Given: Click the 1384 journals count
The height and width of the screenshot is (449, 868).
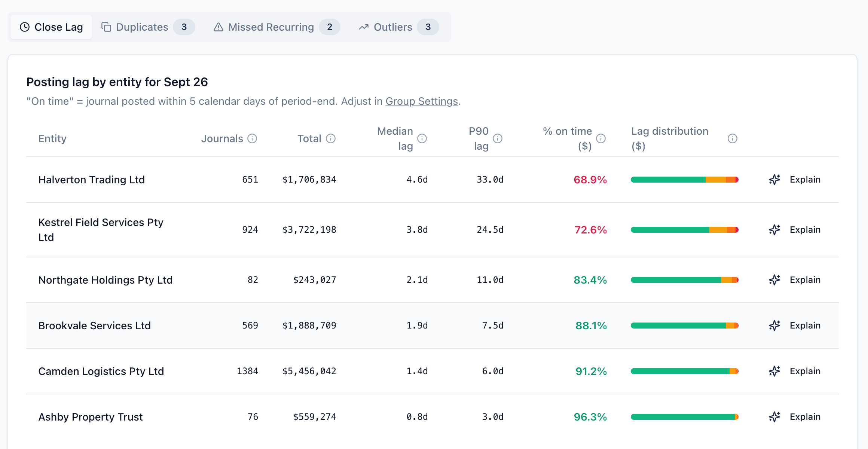Looking at the screenshot, I should click(x=248, y=371).
